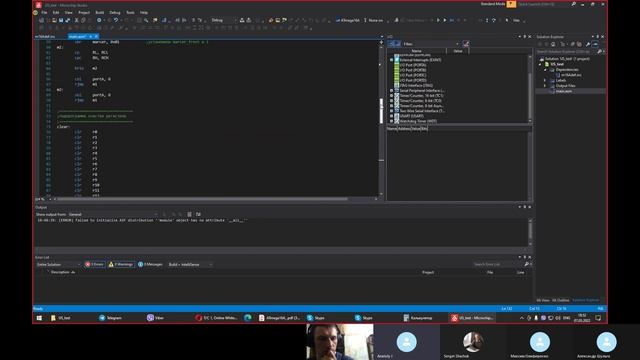Click the presenter's webcam thumbnail
The height and width of the screenshot is (360, 640).
coord(340,342)
